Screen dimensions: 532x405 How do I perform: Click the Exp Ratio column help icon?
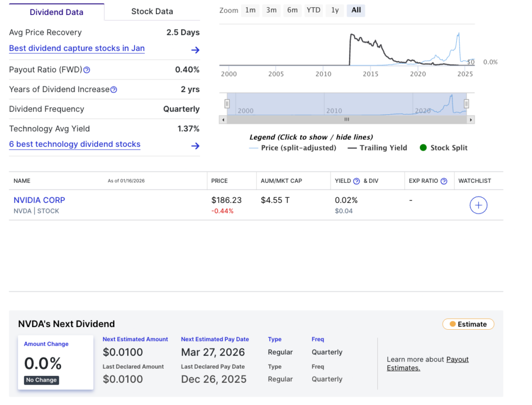coord(444,181)
